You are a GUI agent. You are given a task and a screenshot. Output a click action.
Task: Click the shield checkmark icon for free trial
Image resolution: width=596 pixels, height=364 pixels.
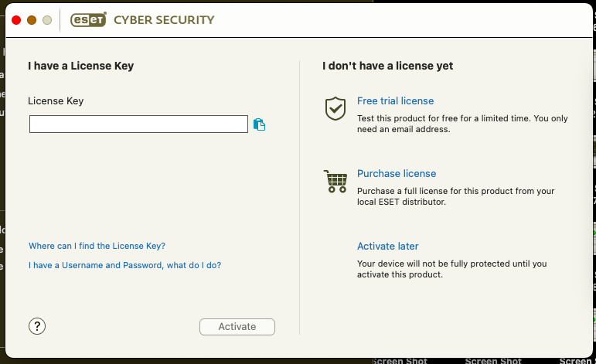tap(335, 109)
